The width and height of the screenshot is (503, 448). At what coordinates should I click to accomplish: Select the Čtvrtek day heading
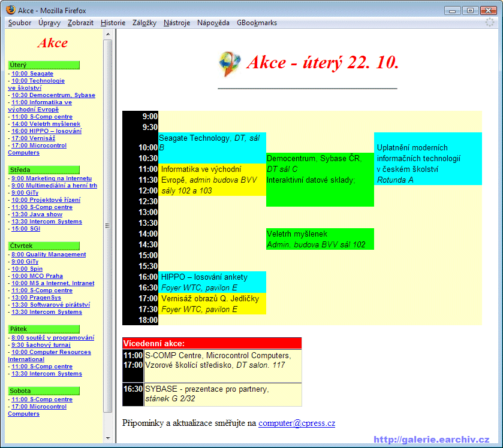(x=44, y=246)
